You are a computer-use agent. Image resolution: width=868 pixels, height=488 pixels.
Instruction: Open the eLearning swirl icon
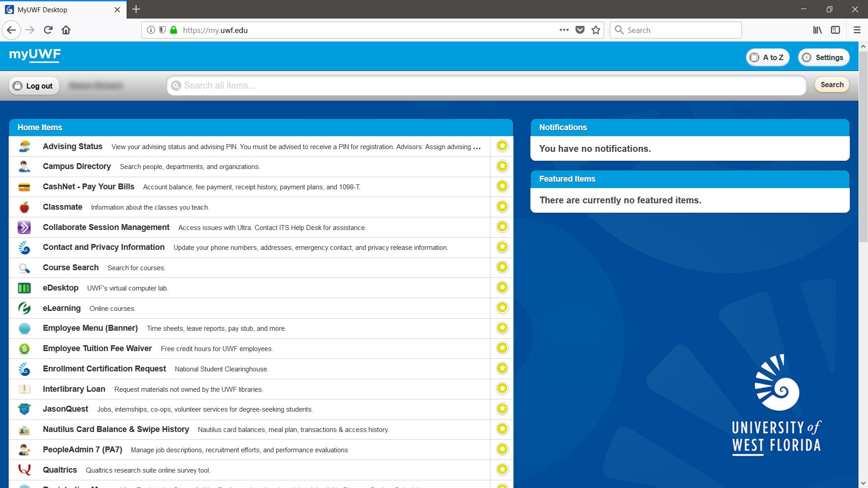tap(24, 308)
